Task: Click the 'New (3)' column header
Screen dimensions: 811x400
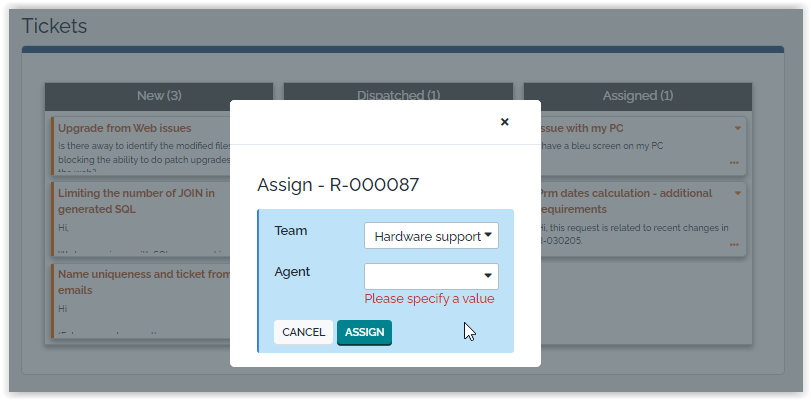Action: [159, 96]
